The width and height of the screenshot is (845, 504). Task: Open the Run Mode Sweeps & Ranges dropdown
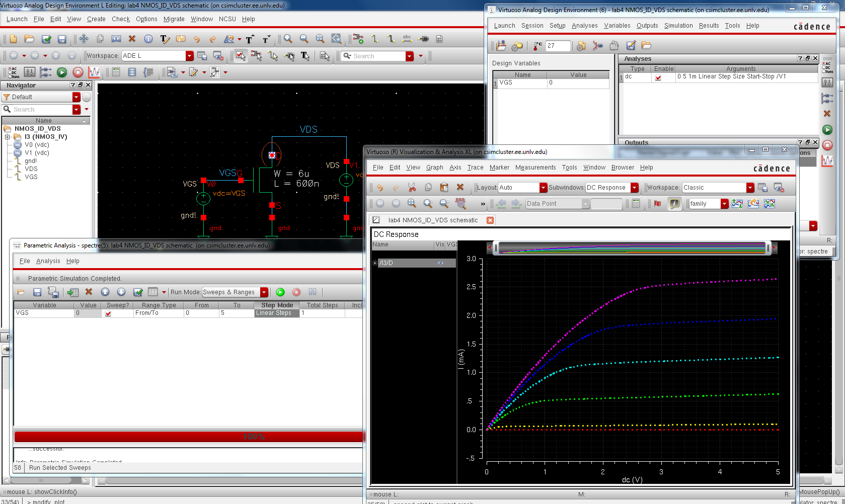point(264,292)
